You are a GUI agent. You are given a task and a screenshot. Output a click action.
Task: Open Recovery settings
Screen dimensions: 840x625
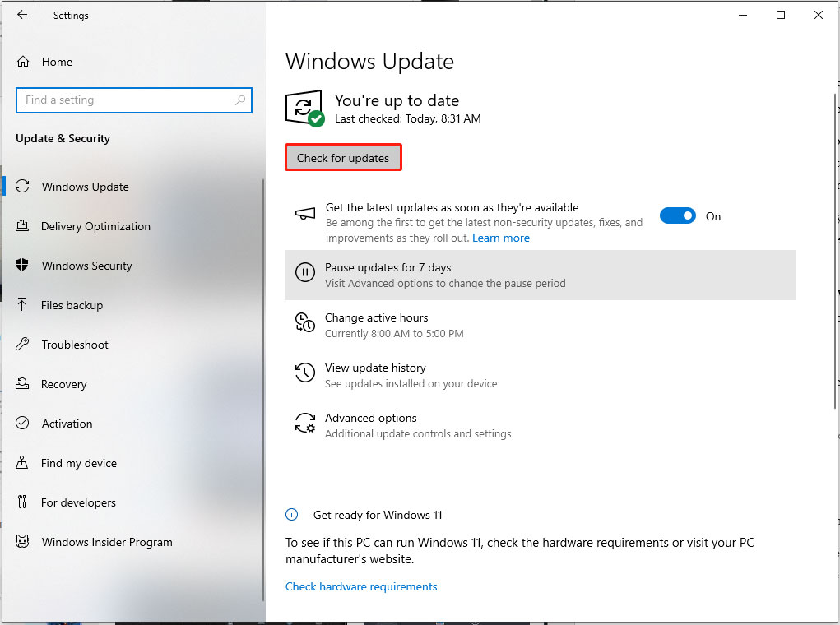click(x=132, y=384)
